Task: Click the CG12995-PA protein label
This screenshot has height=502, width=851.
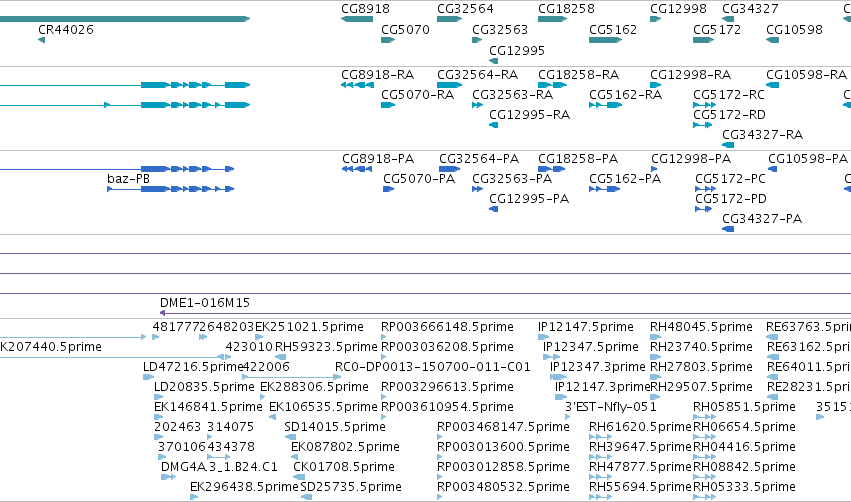Action: (x=529, y=199)
